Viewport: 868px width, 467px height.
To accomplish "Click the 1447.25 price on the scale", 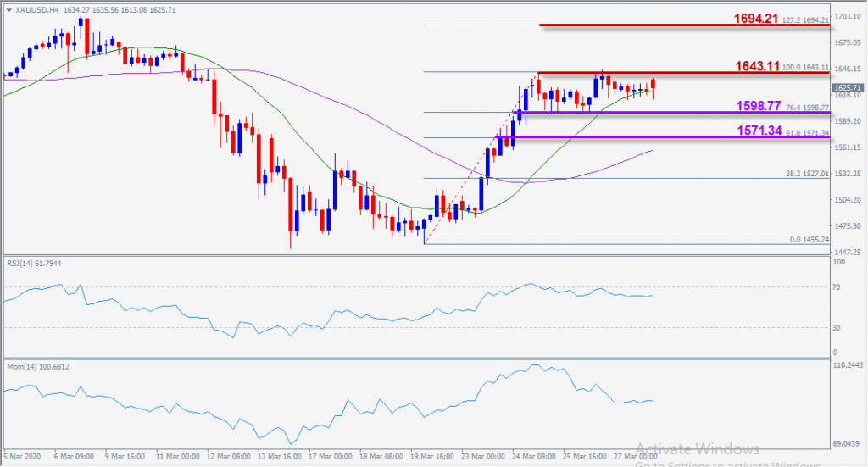I will (848, 252).
